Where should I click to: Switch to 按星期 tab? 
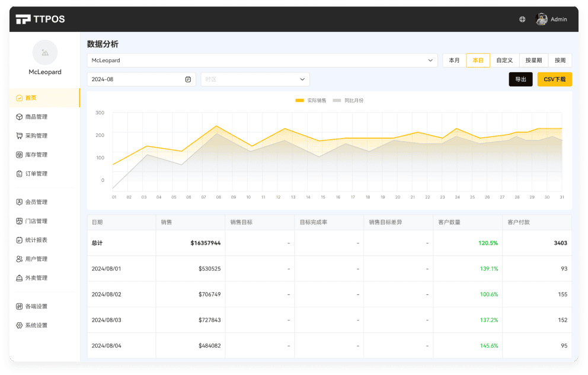tap(533, 60)
